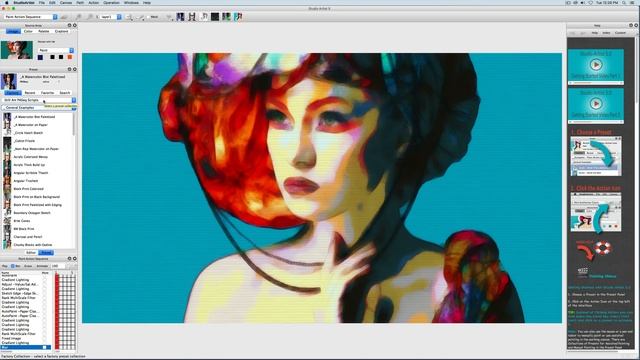The width and height of the screenshot is (640, 360).
Task: Open the General Examples category dropdown
Action: [x=39, y=108]
